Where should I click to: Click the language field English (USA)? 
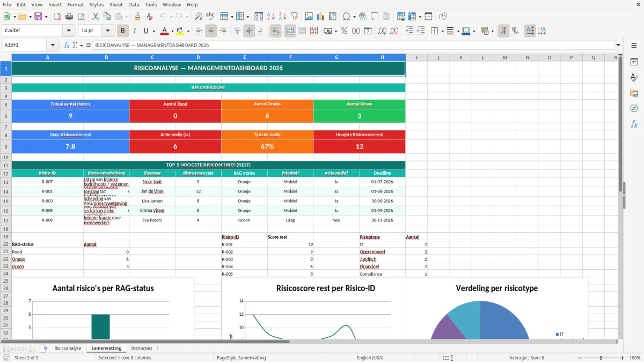370,358
